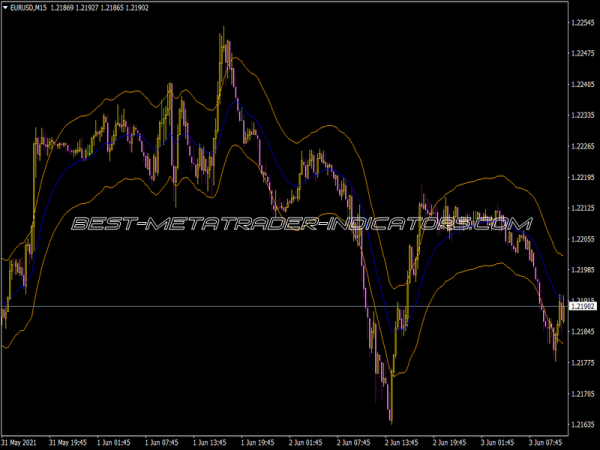The image size is (600, 450).
Task: Click the 1.21635 price axis label
Action: [x=581, y=425]
